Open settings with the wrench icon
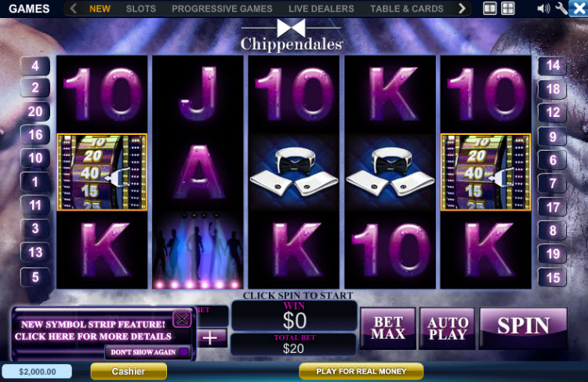This screenshot has height=382, width=588. [x=561, y=9]
